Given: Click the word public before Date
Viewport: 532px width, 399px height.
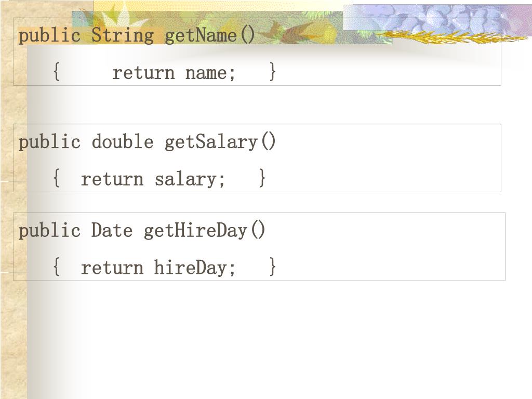Looking at the screenshot, I should [49, 230].
